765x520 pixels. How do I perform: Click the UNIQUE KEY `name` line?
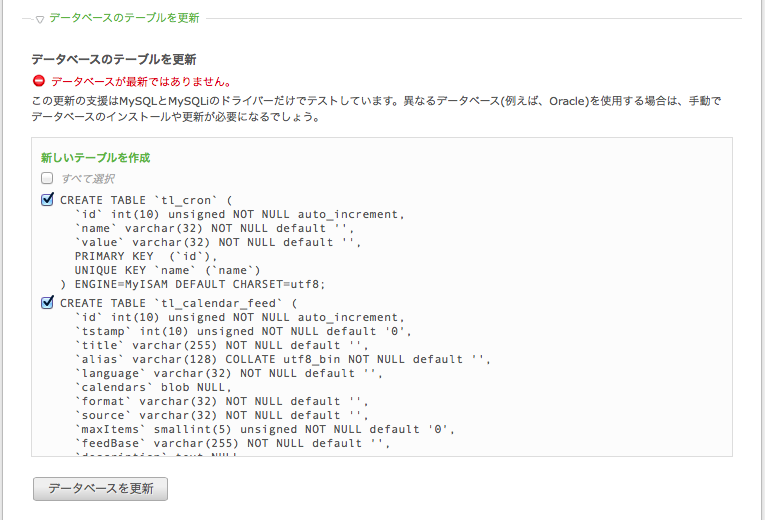(167, 271)
